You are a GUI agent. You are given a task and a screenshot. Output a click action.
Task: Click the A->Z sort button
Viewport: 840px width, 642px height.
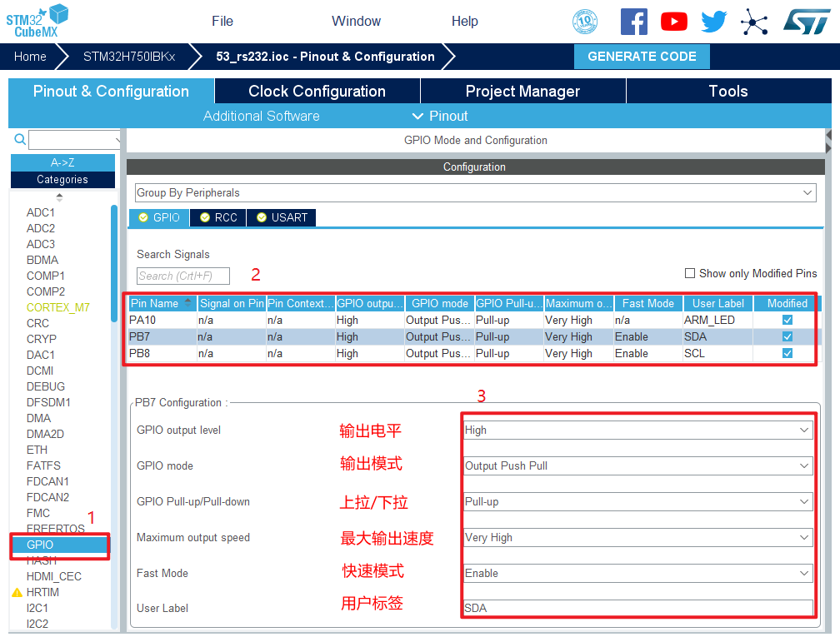click(62, 162)
